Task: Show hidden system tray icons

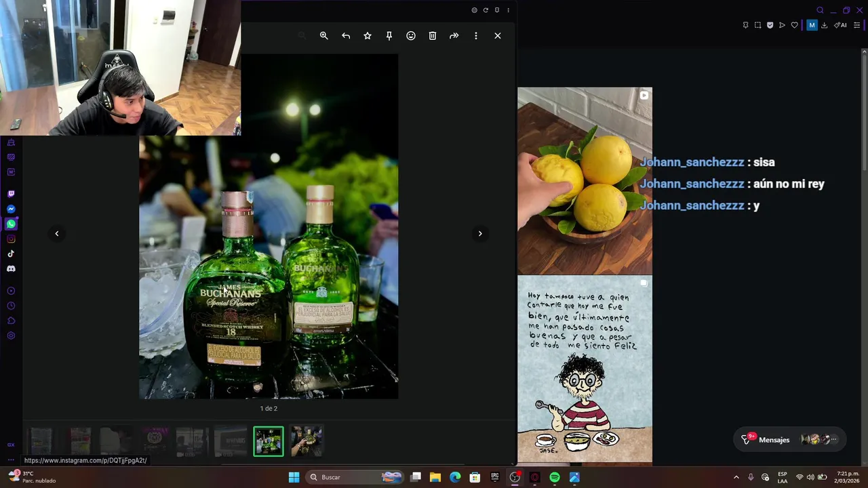Action: [x=736, y=477]
